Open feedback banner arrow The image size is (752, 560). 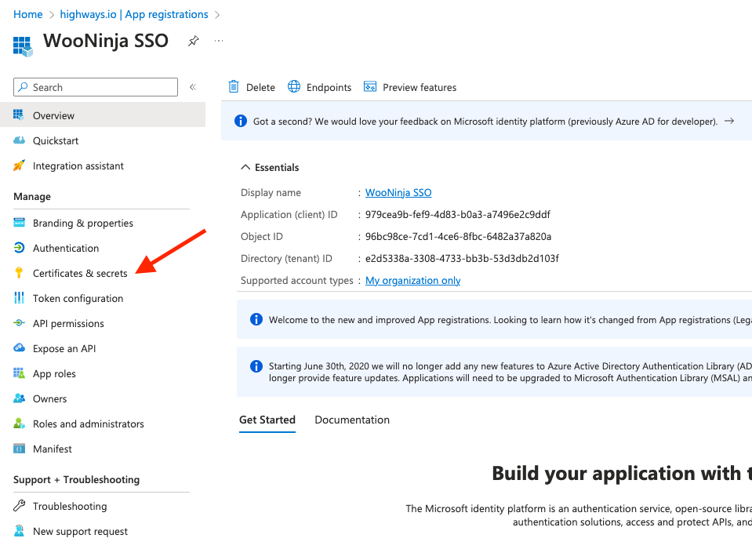(729, 122)
